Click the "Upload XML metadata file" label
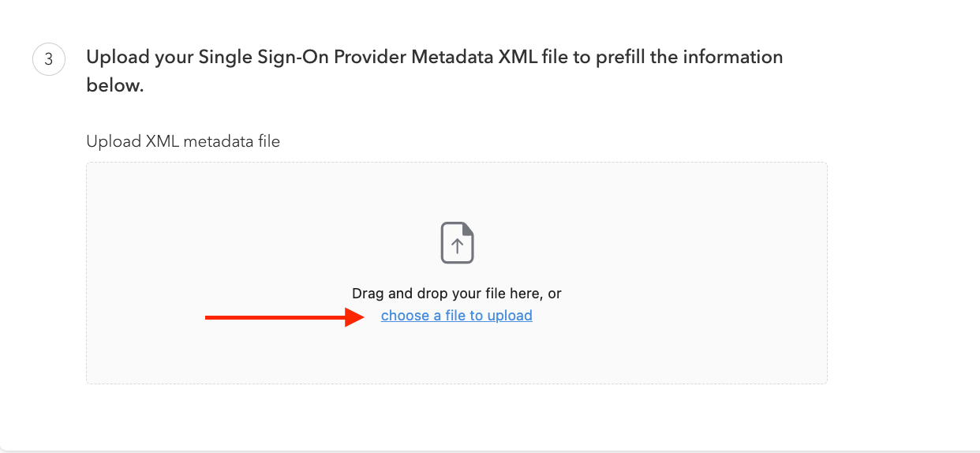Screen dimensions: 980x453 click(x=183, y=141)
